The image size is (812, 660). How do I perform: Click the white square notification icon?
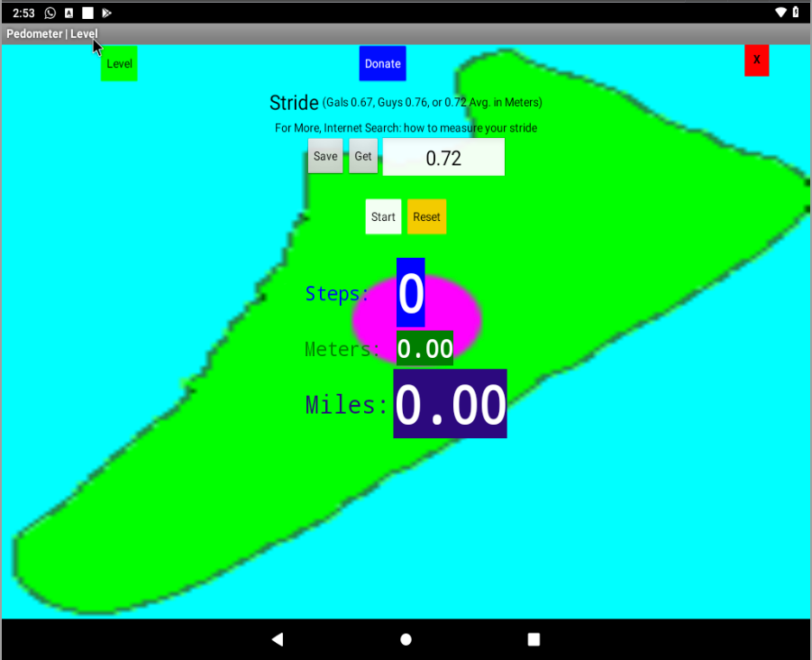87,13
